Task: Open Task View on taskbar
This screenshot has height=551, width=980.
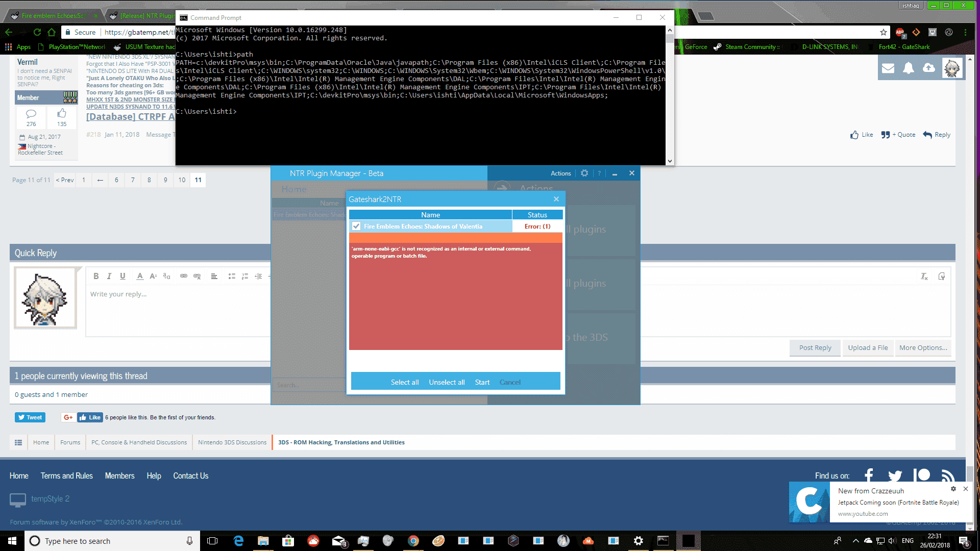Action: click(212, 541)
